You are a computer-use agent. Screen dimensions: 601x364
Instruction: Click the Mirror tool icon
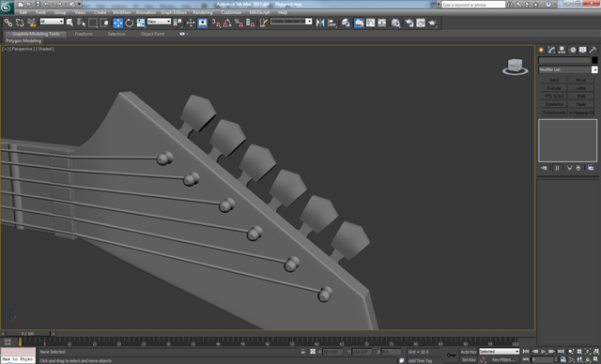pyautogui.click(x=320, y=23)
